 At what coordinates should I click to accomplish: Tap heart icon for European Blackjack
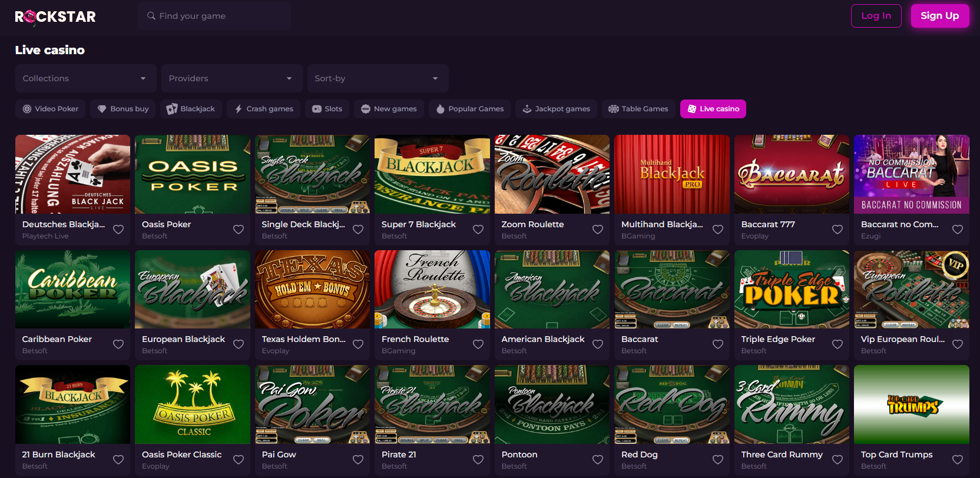(x=239, y=344)
